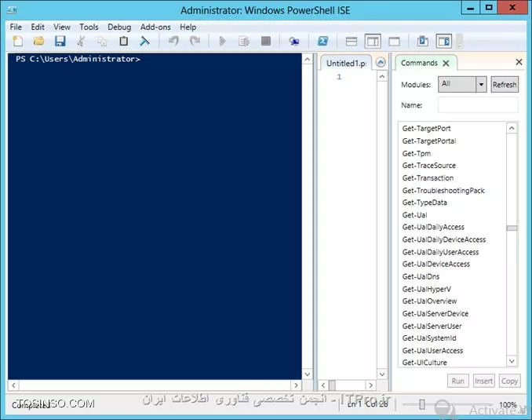The image size is (532, 420).
Task: Console pane scroll up arrow
Action: tap(307, 60)
